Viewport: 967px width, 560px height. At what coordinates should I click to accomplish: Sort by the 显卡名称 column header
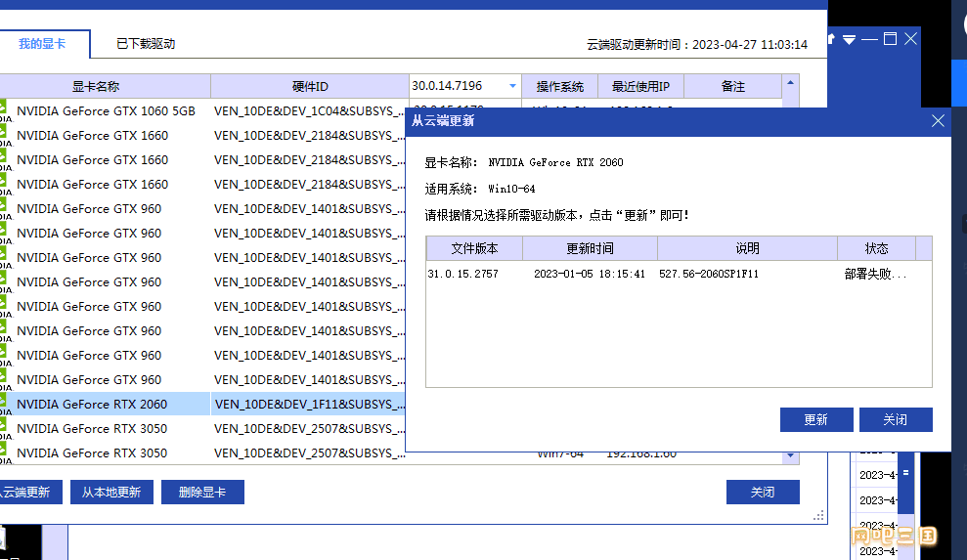pos(96,86)
